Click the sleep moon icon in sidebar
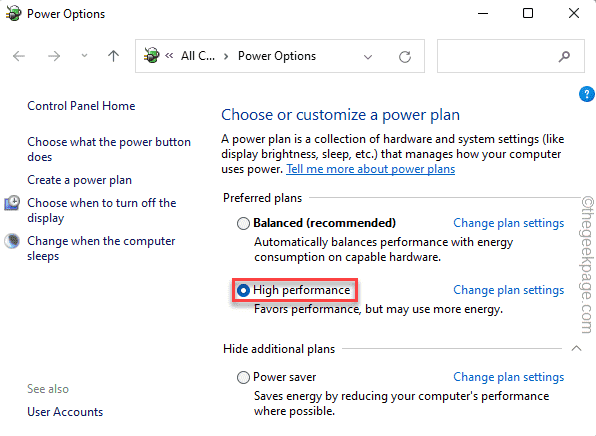 [x=12, y=241]
